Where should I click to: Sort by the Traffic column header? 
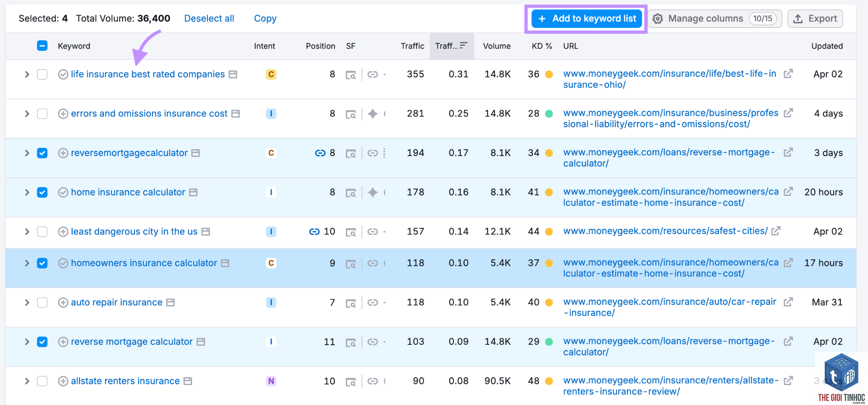[412, 46]
